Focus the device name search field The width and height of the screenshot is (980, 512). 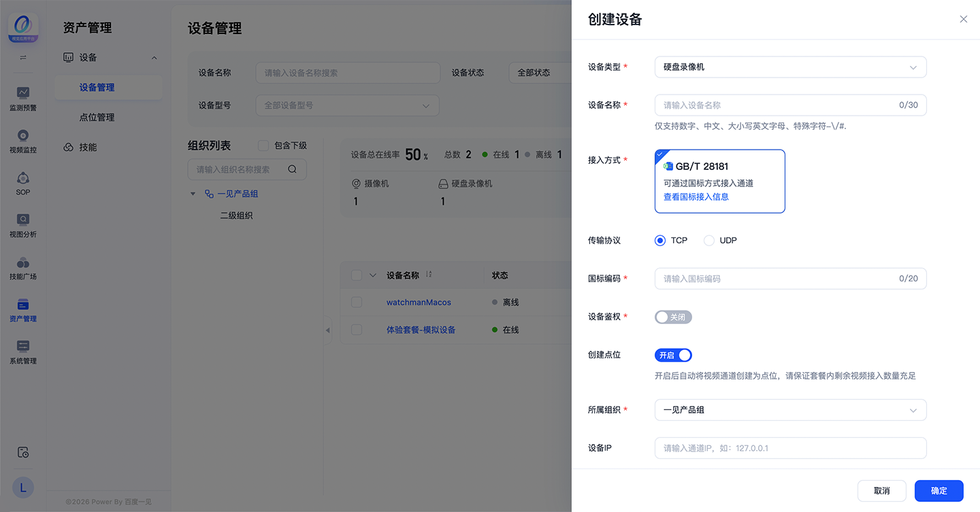(x=348, y=73)
